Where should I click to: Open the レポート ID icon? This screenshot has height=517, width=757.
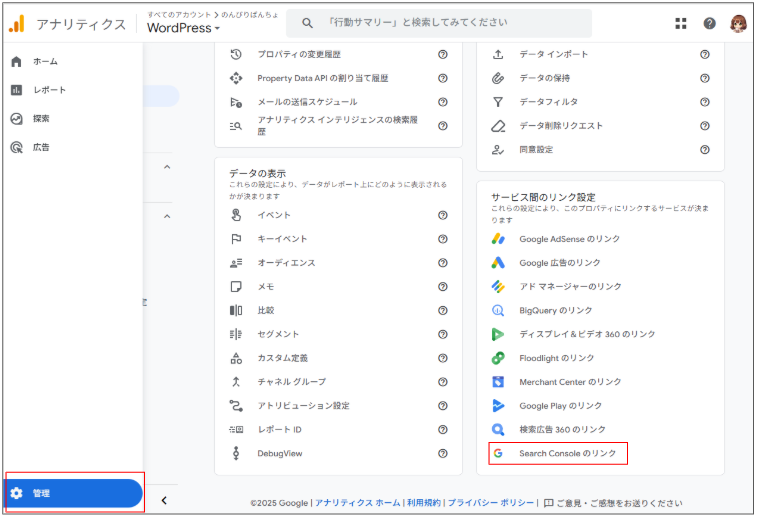[236, 430]
